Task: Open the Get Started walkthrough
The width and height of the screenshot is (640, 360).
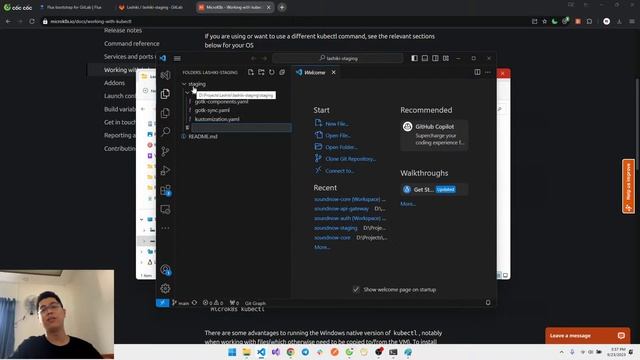Action: click(x=434, y=189)
